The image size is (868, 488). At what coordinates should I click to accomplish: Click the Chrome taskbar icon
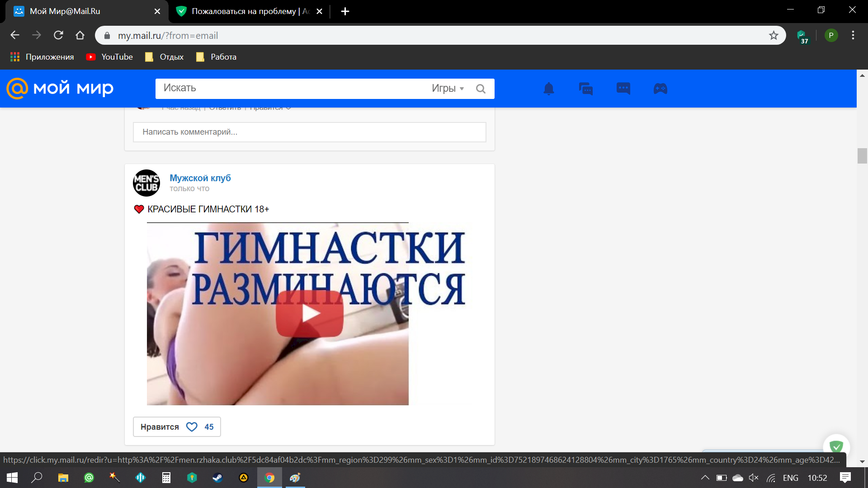[269, 478]
